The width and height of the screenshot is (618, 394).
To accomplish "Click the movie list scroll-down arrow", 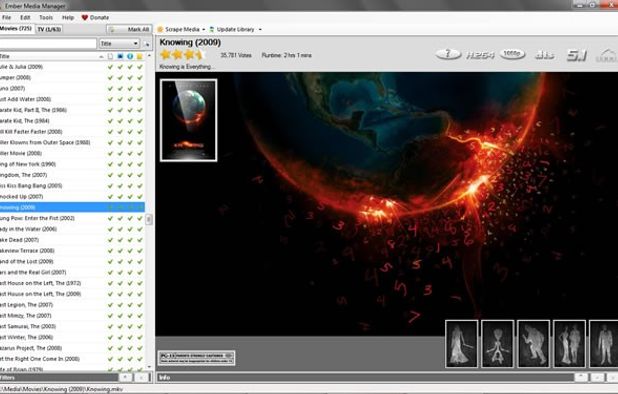I will (x=149, y=366).
